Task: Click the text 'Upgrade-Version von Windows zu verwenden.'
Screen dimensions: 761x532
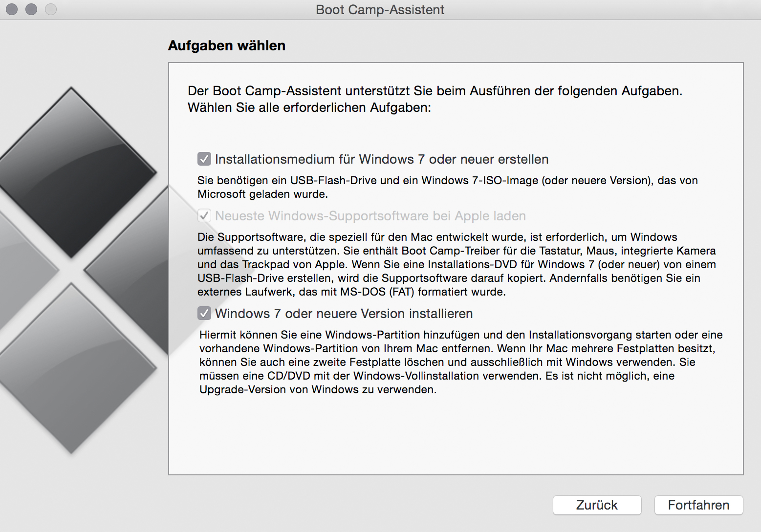Action: (x=318, y=389)
